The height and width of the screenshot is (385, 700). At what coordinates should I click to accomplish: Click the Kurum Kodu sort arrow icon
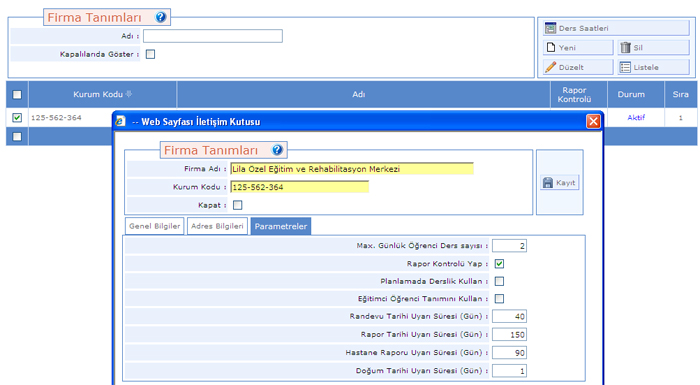point(129,94)
